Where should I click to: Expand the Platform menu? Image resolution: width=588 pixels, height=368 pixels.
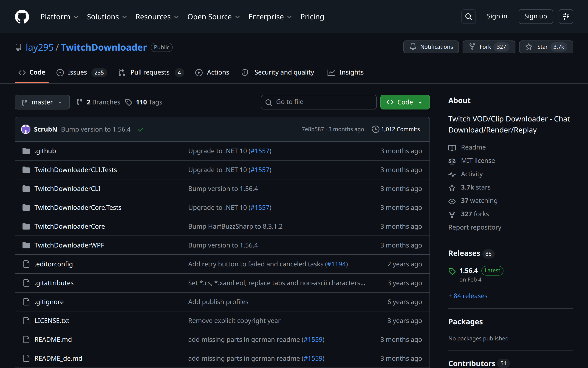coord(59,17)
